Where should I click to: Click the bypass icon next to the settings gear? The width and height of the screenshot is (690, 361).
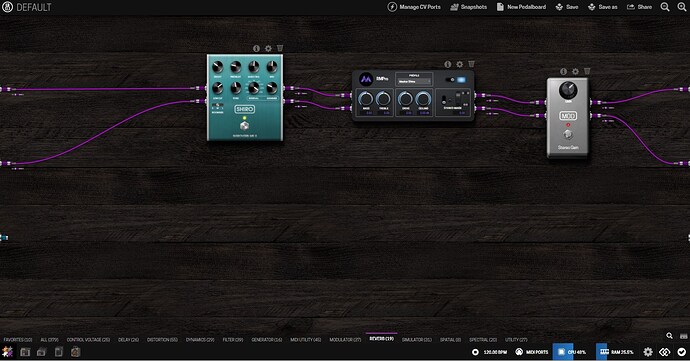tap(665, 352)
